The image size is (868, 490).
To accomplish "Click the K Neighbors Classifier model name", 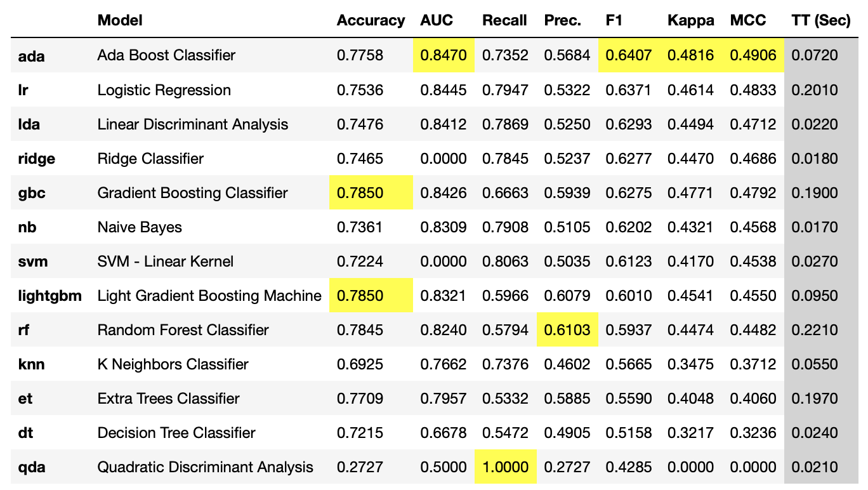I will click(x=173, y=364).
